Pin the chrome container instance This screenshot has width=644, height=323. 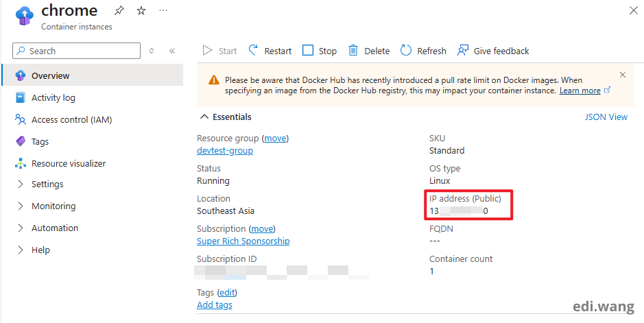pos(119,10)
